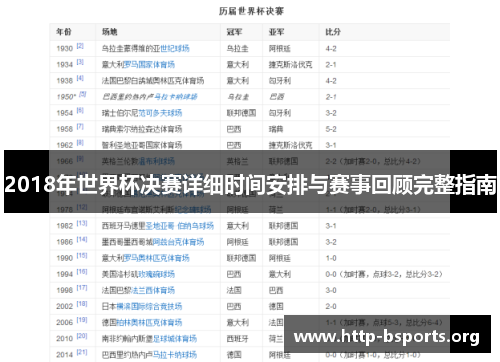Select the score 4-2 in the 1938 row

(331, 81)
